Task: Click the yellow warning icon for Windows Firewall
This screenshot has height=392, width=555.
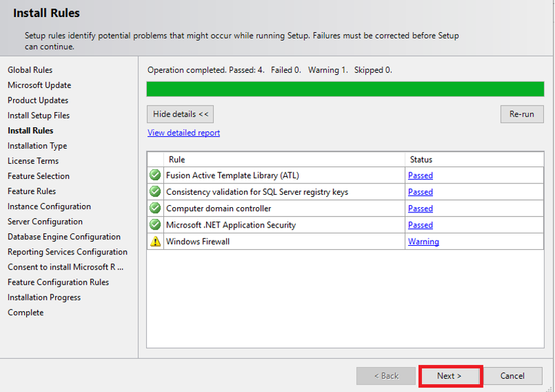Action: (155, 241)
